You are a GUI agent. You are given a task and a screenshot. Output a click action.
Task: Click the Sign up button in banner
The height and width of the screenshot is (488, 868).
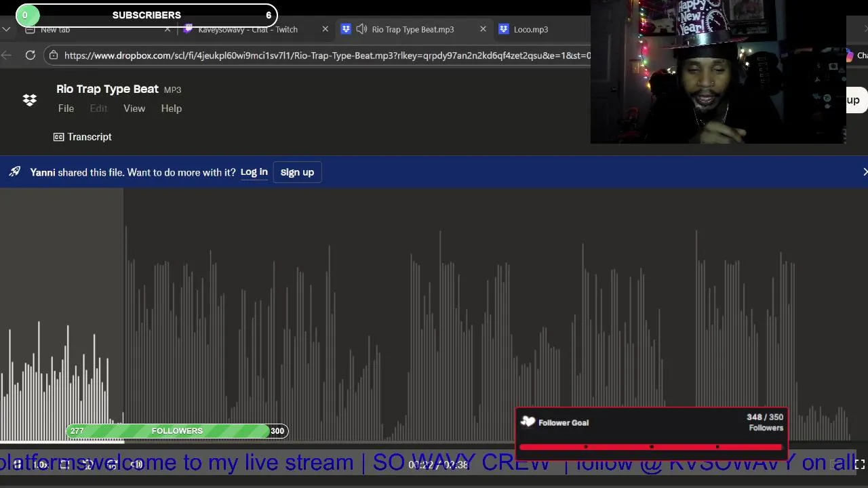coord(297,172)
